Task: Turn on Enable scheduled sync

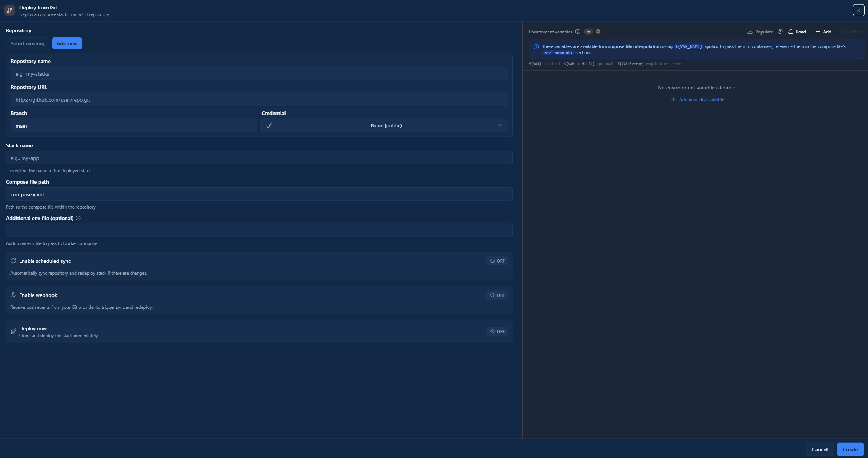Action: coord(497,261)
